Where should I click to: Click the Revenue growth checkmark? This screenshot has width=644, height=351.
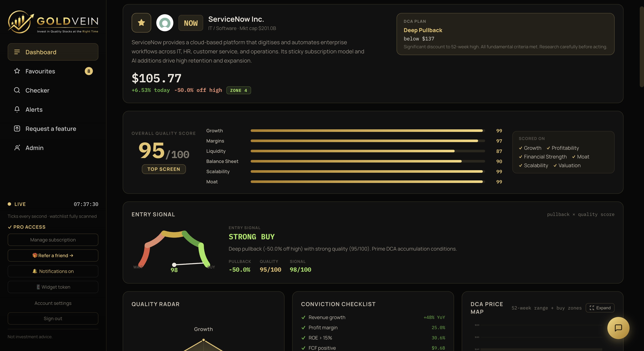[x=303, y=317]
